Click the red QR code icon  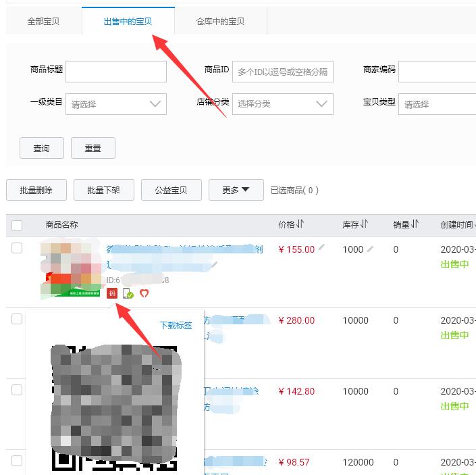click(112, 293)
